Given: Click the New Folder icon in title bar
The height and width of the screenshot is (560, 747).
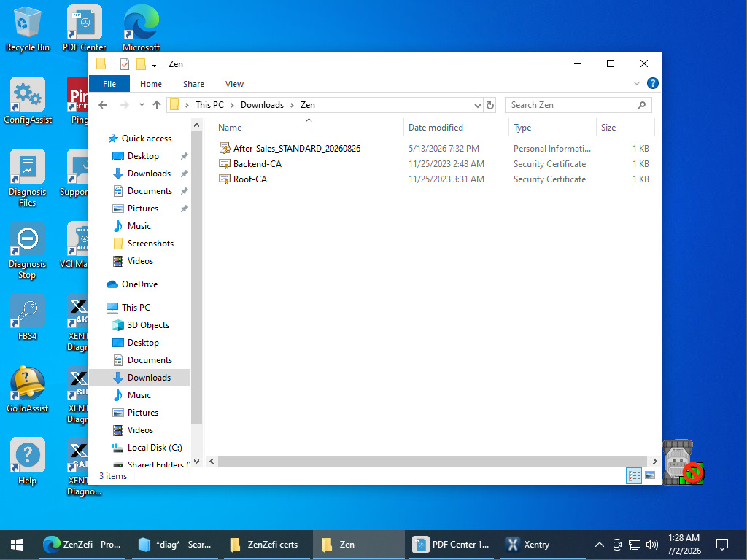Looking at the screenshot, I should (141, 64).
